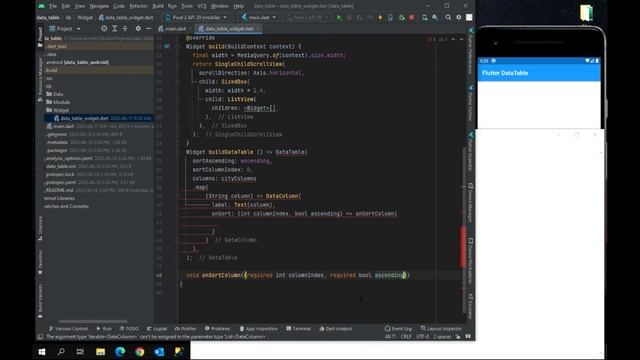
Task: Click the red error stripe on editor scrollbar
Action: (463, 247)
